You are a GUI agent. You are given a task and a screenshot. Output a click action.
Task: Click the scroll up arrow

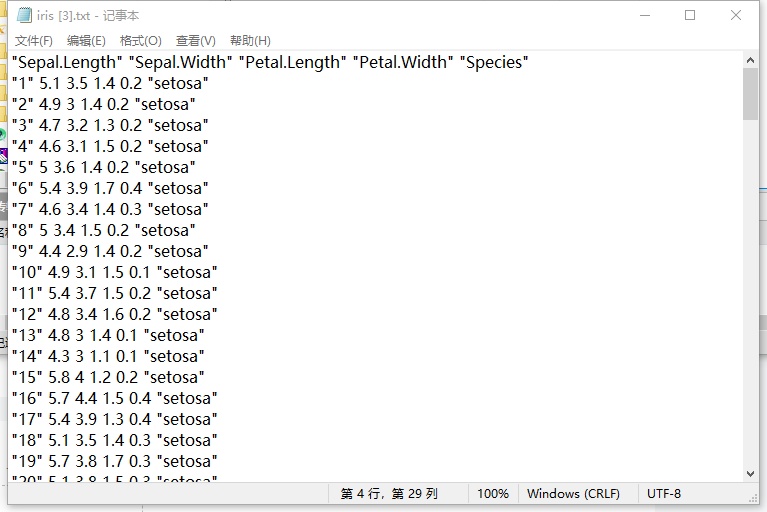tap(750, 60)
